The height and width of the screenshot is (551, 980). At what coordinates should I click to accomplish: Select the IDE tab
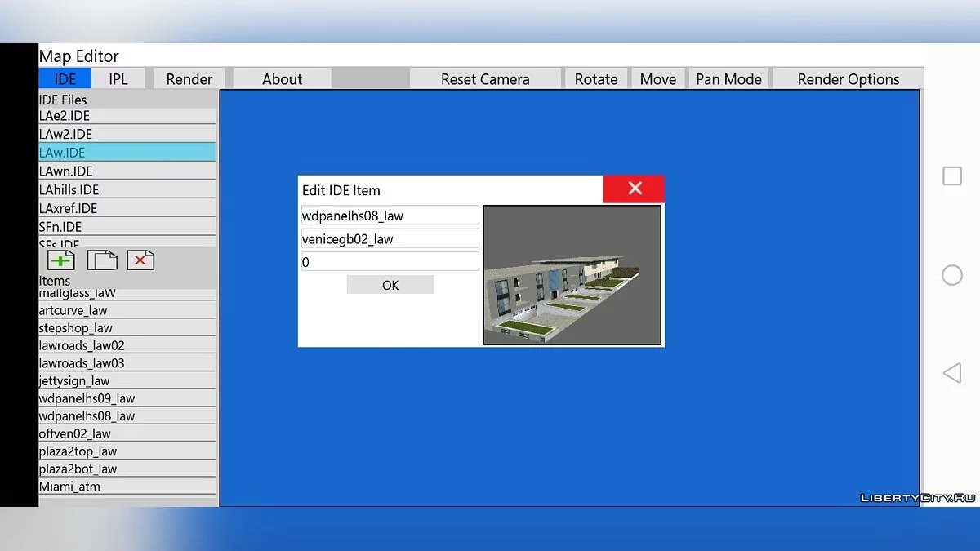65,79
